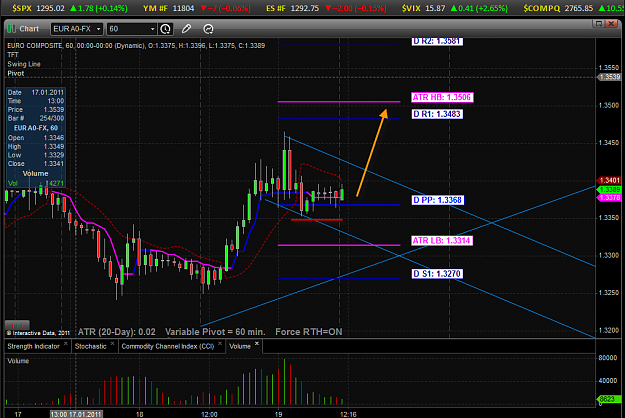The image size is (625, 418).
Task: Click the $VIX ticker quote
Action: tap(454, 8)
